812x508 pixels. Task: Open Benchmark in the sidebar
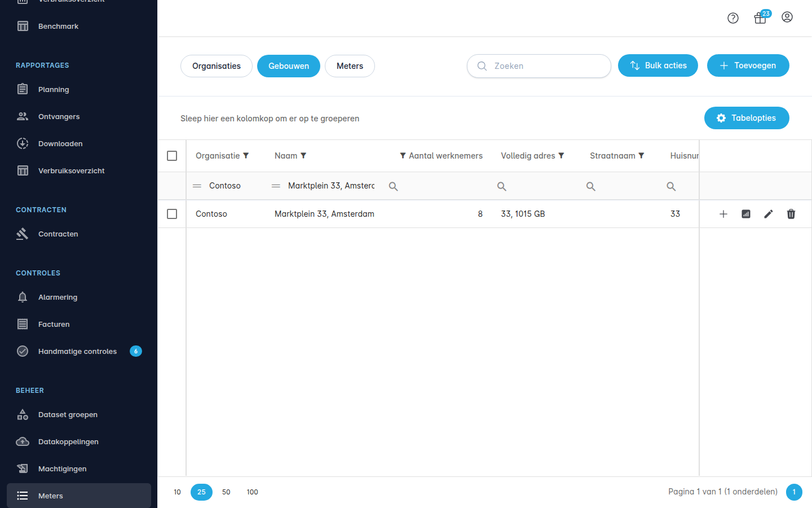79,26
